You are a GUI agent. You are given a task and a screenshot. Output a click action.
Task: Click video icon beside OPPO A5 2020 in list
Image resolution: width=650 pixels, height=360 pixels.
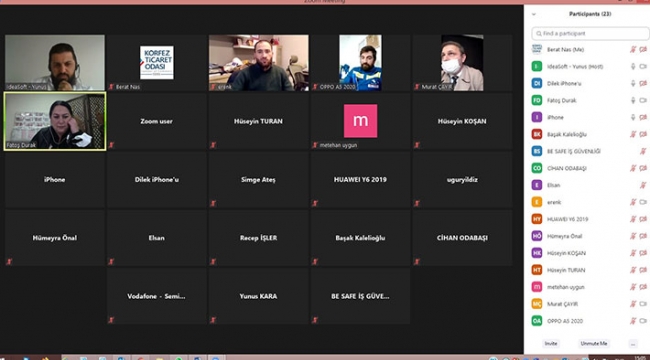point(643,321)
